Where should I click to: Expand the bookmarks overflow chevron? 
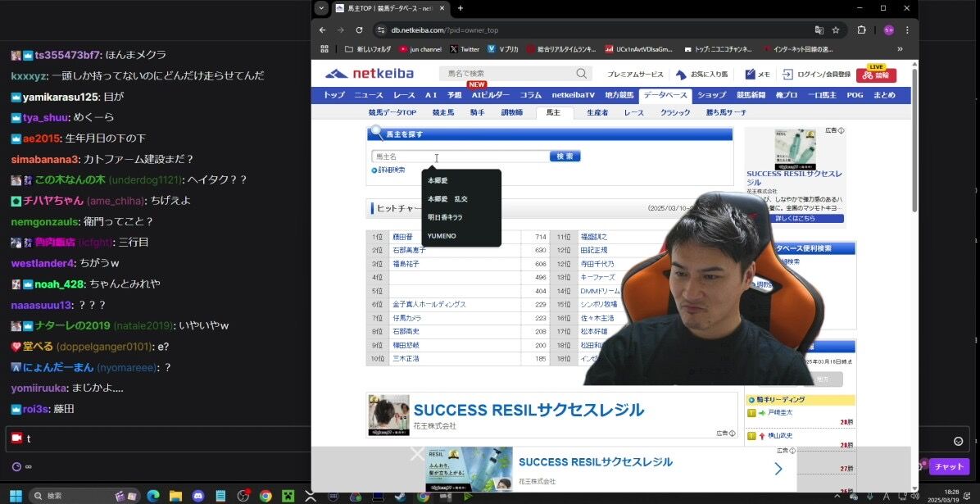point(900,49)
